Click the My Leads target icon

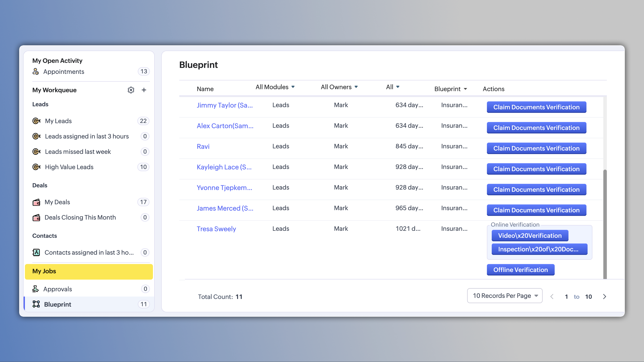click(36, 121)
